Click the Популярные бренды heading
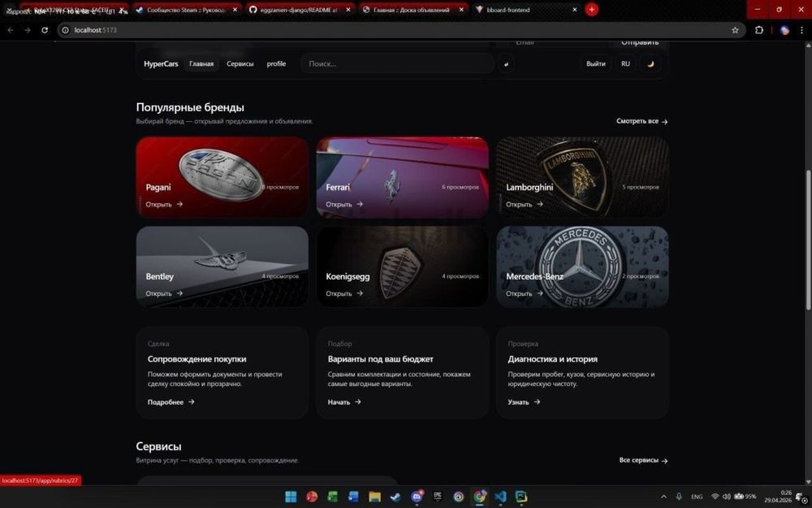Image resolution: width=812 pixels, height=508 pixels. (190, 107)
